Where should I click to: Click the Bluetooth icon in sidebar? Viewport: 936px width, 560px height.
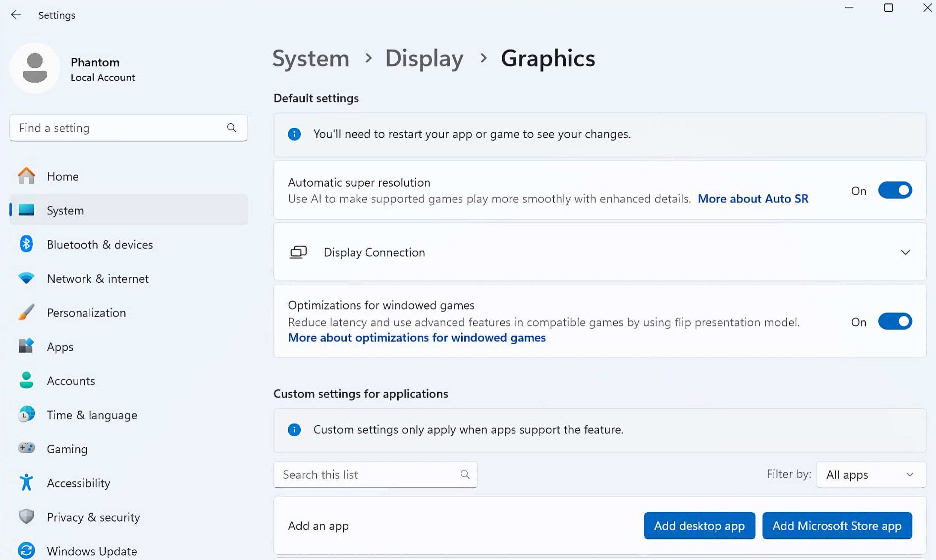pos(26,244)
